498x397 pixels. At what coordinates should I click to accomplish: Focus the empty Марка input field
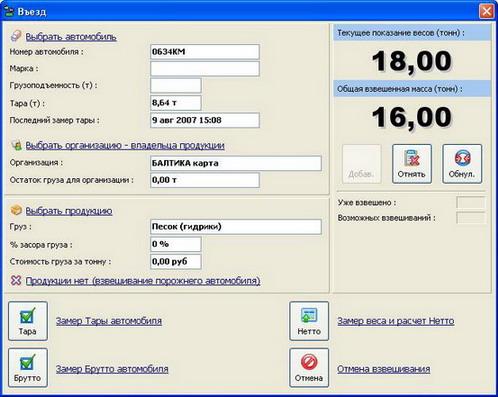pos(205,69)
